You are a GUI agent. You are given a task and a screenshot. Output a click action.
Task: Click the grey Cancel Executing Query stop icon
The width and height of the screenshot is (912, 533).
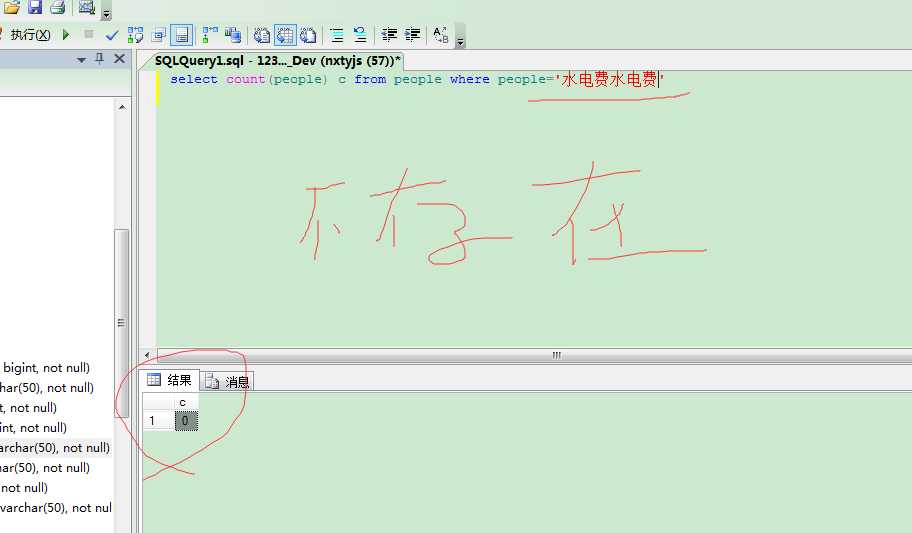(x=88, y=34)
